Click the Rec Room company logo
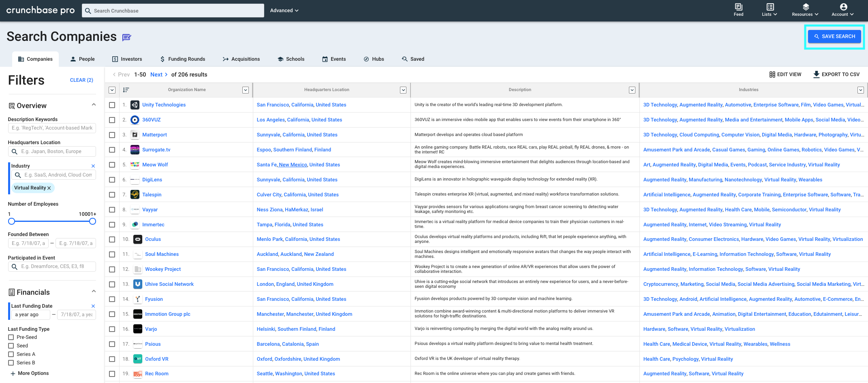 [138, 374]
